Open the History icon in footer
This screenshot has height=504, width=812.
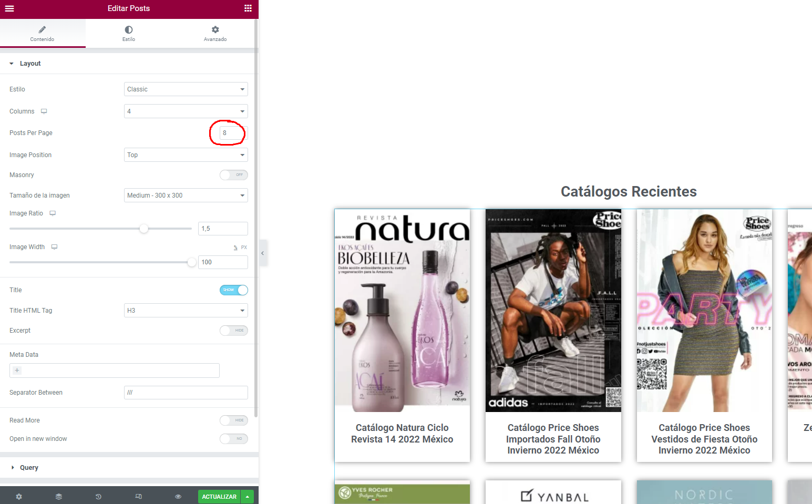point(98,497)
